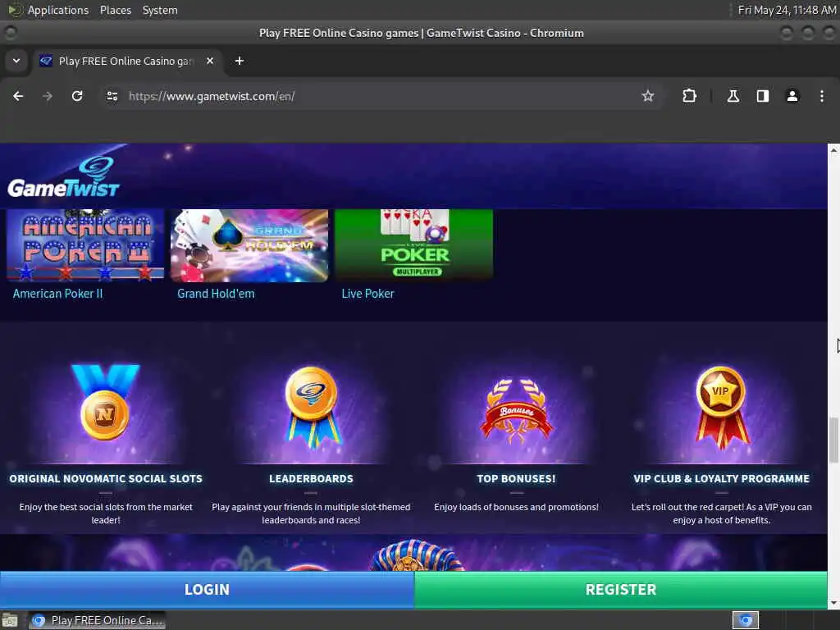Click the Live Poker link
Viewport: 840px width, 630px height.
coord(368,294)
